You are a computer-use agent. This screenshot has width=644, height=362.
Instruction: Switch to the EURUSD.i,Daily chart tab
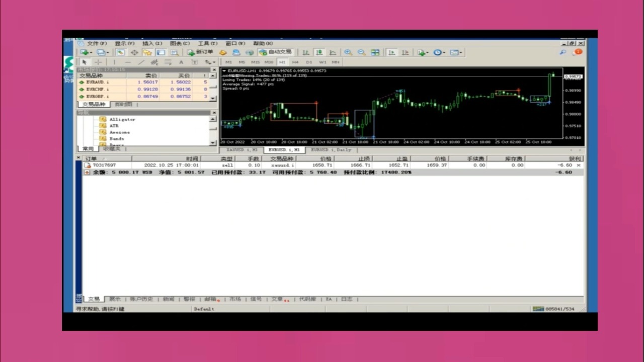point(331,150)
